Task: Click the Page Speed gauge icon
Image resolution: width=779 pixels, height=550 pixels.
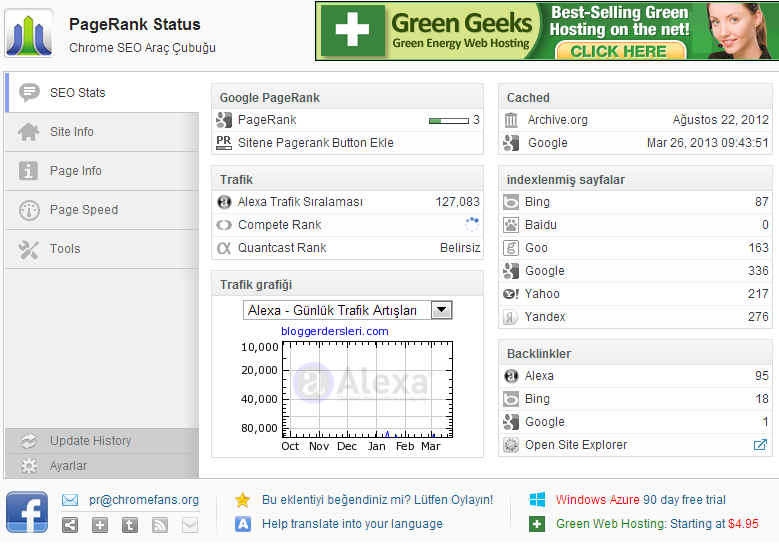Action: point(29,210)
